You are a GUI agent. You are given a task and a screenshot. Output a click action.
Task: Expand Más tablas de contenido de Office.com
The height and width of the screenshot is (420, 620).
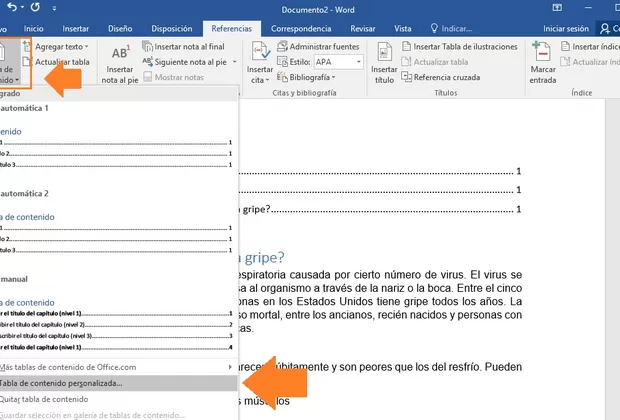point(117,367)
